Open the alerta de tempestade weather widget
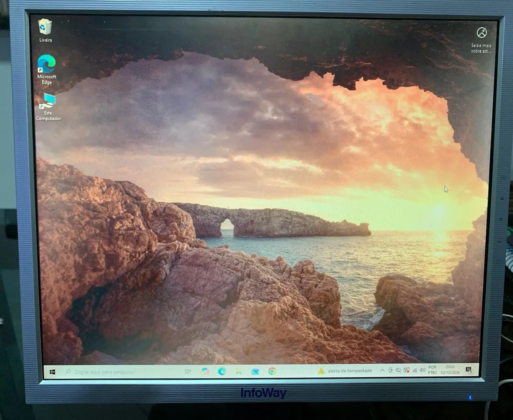 pos(345,371)
